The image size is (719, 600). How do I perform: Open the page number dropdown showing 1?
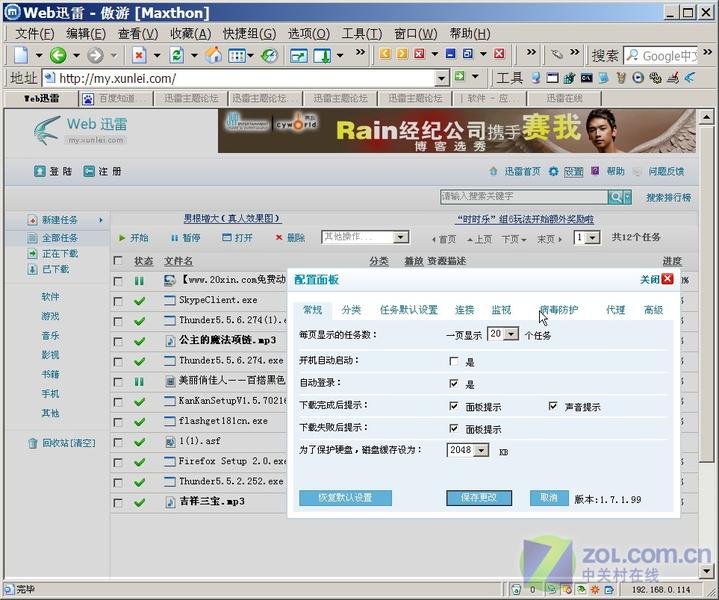click(x=592, y=238)
